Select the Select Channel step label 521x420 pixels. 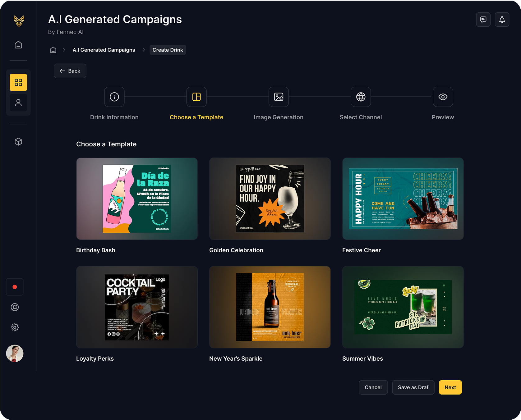pyautogui.click(x=361, y=117)
